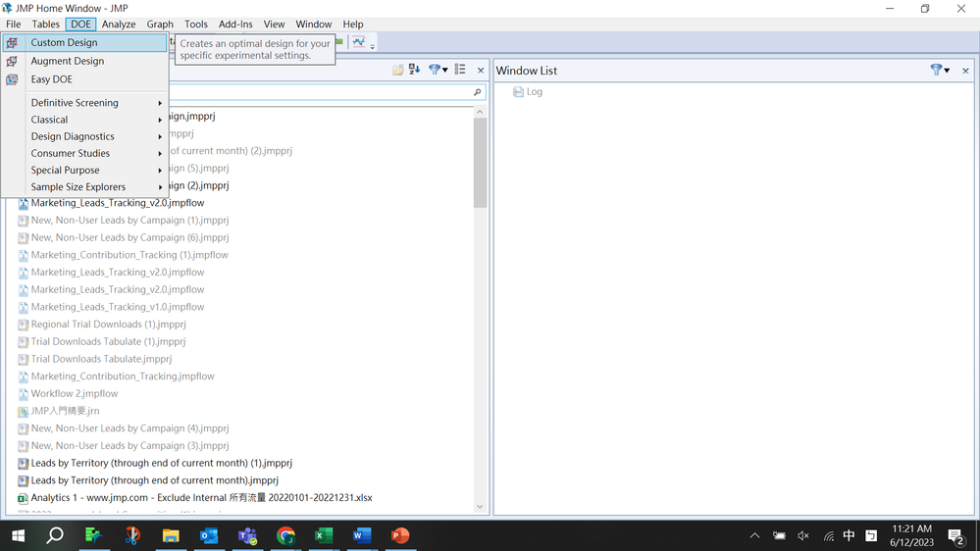Click the search magnifier in the filter field
The image size is (980, 551).
pyautogui.click(x=478, y=92)
